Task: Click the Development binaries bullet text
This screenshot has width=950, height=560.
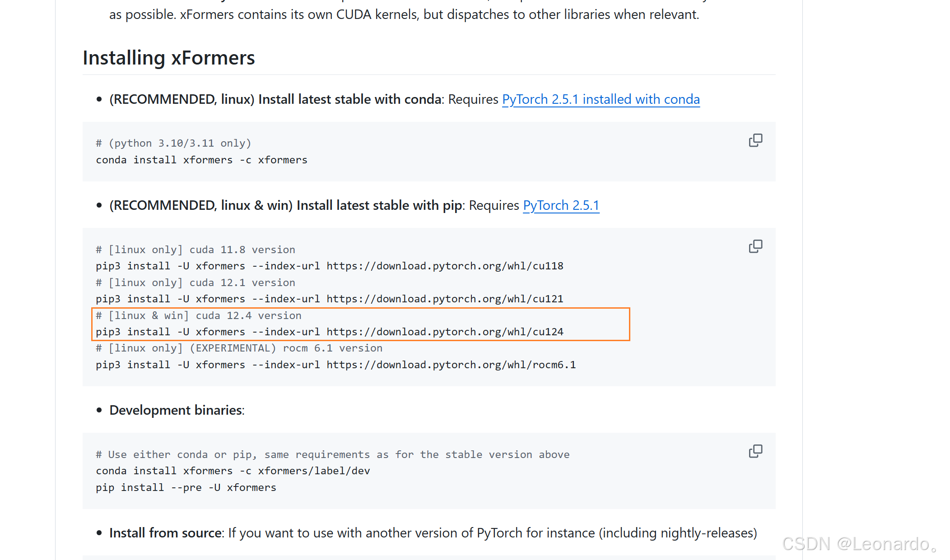Action: pyautogui.click(x=177, y=410)
